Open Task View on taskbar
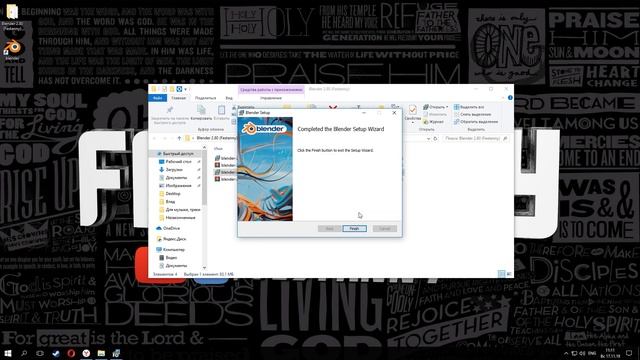 coord(40,353)
